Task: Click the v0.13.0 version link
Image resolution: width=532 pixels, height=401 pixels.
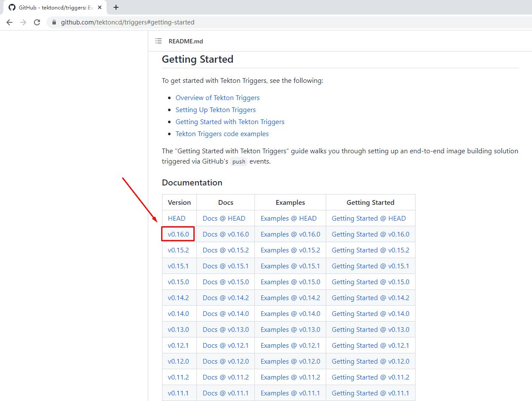Action: point(178,330)
